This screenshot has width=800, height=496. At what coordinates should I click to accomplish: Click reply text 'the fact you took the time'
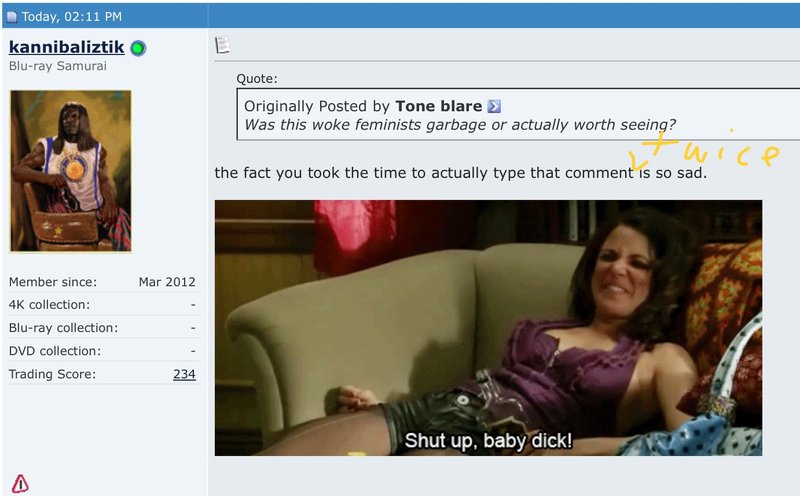(311, 173)
